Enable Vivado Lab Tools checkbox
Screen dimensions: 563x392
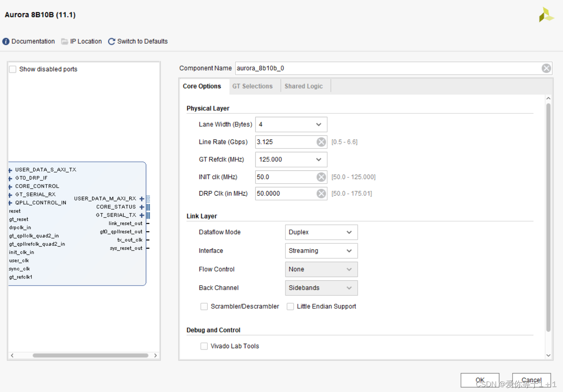[x=204, y=346]
